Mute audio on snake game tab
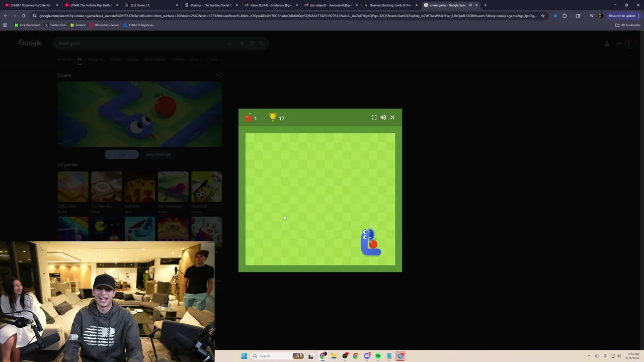 pos(470,5)
